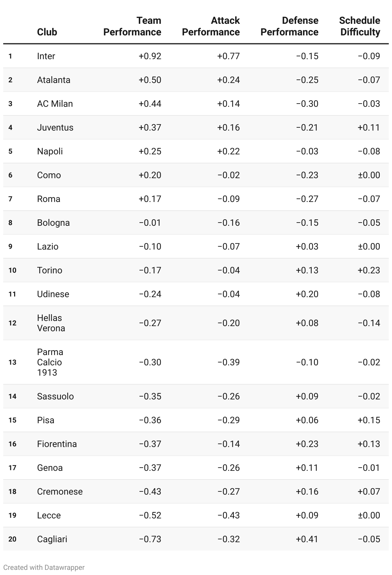This screenshot has width=392, height=575.
Task: Select Cagliari's +0.41 defense value
Action: pos(307,539)
